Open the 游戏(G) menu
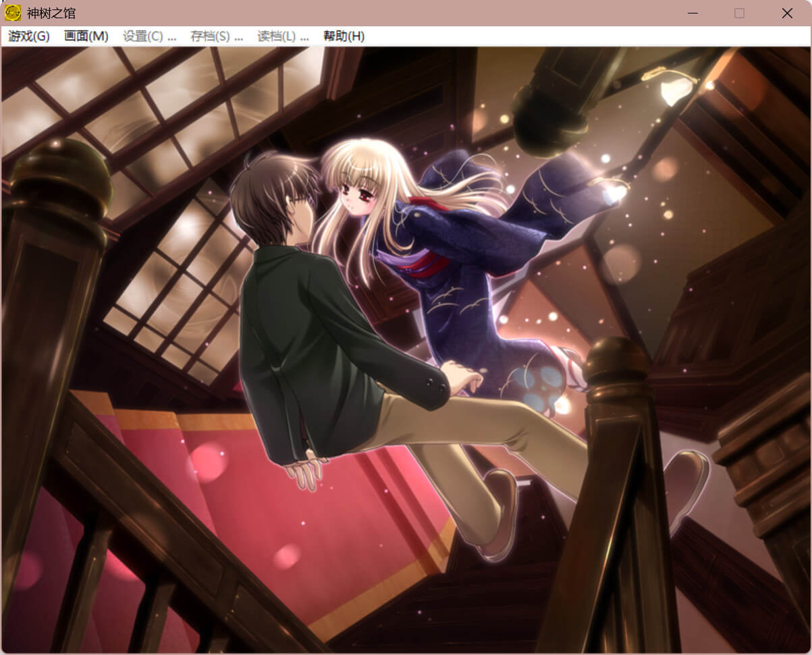The image size is (812, 655). pyautogui.click(x=29, y=36)
